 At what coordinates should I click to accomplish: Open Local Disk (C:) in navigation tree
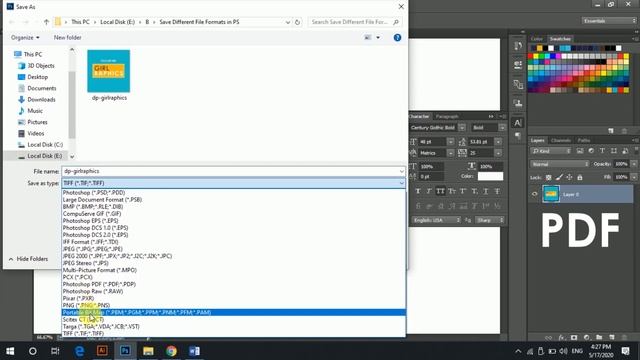45,145
